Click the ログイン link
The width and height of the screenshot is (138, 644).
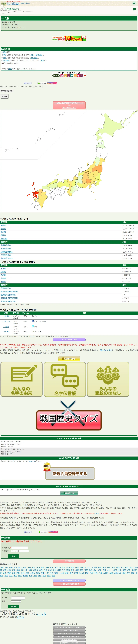(x=32, y=461)
